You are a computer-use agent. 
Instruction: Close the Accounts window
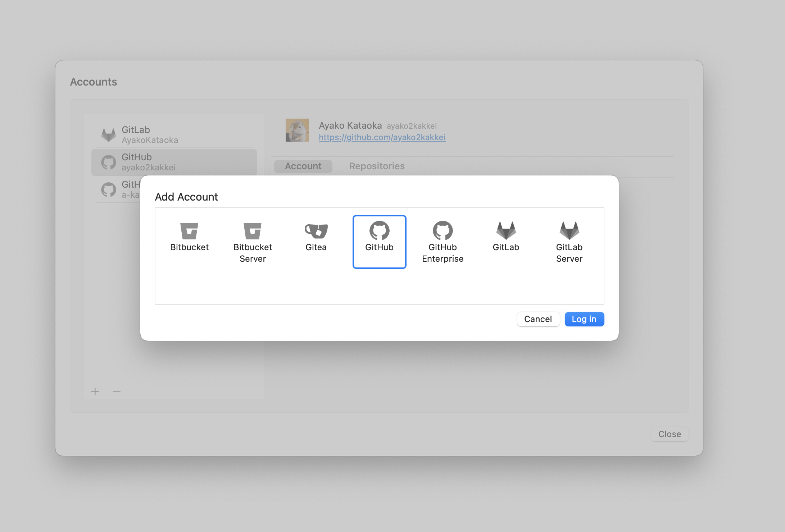(x=669, y=434)
